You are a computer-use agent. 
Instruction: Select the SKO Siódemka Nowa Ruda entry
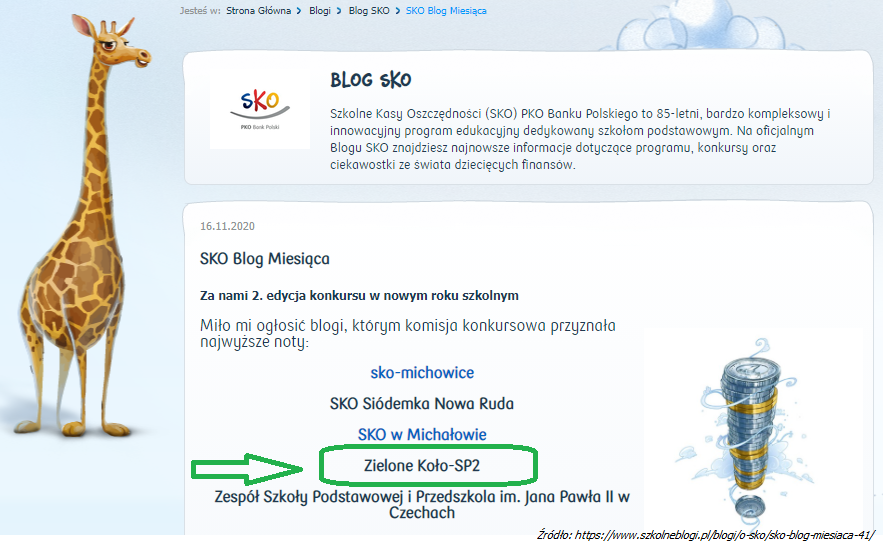tap(422, 404)
